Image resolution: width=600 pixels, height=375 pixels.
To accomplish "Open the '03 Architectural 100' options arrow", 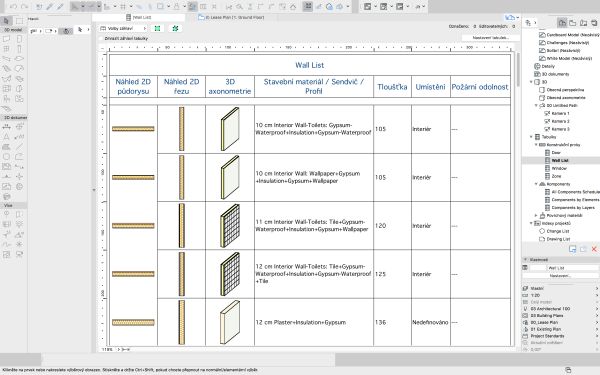I will pyautogui.click(x=597, y=308).
